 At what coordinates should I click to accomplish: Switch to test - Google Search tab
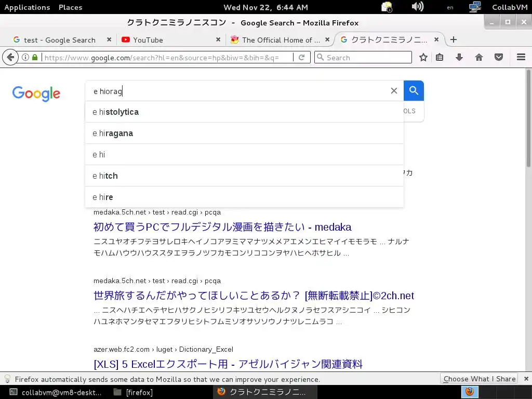click(59, 40)
